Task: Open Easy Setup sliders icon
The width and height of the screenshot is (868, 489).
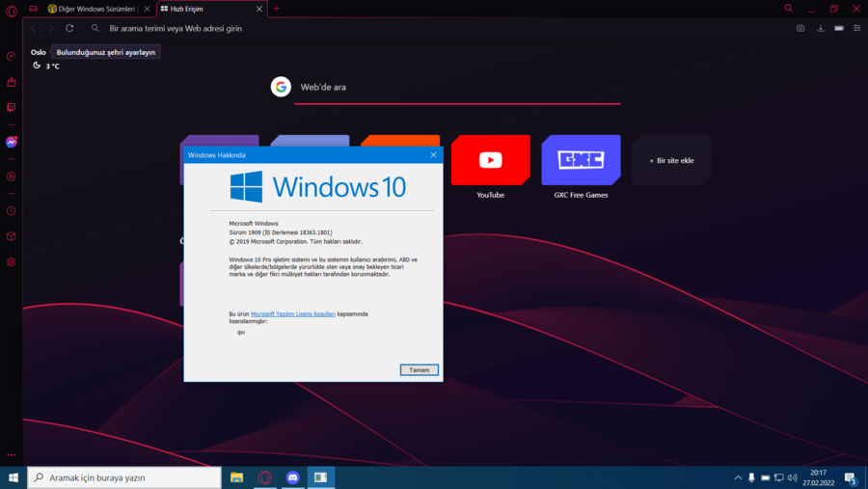Action: tap(856, 28)
